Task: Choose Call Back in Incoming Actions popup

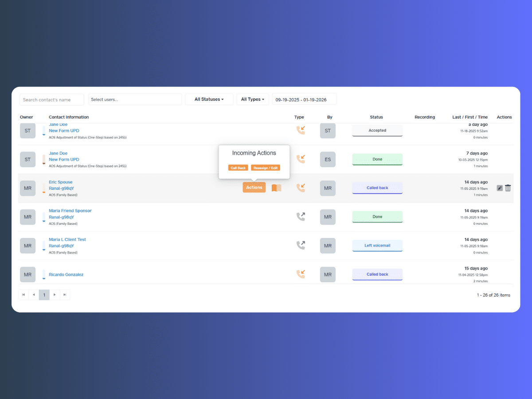Action: tap(238, 168)
